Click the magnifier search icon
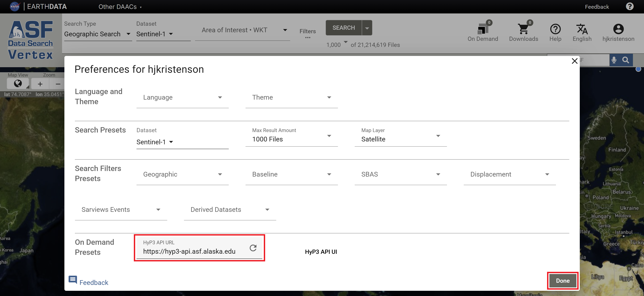Screen dimensions: 644x296 626,60
